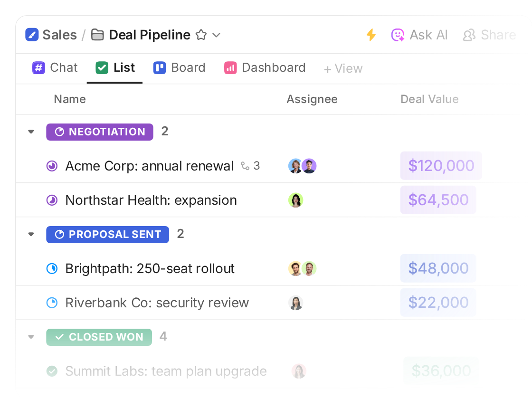
Task: Change status of Northstar Health task
Action: [x=52, y=200]
